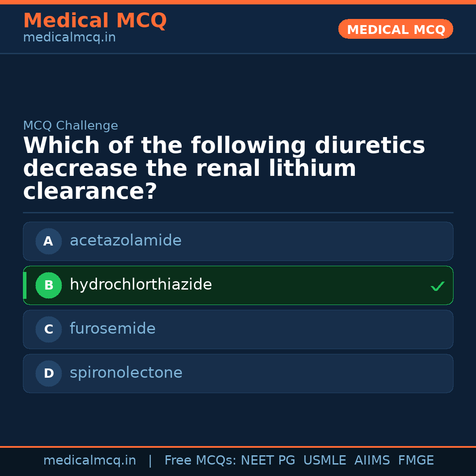Click the letter C circle badge

(x=48, y=329)
